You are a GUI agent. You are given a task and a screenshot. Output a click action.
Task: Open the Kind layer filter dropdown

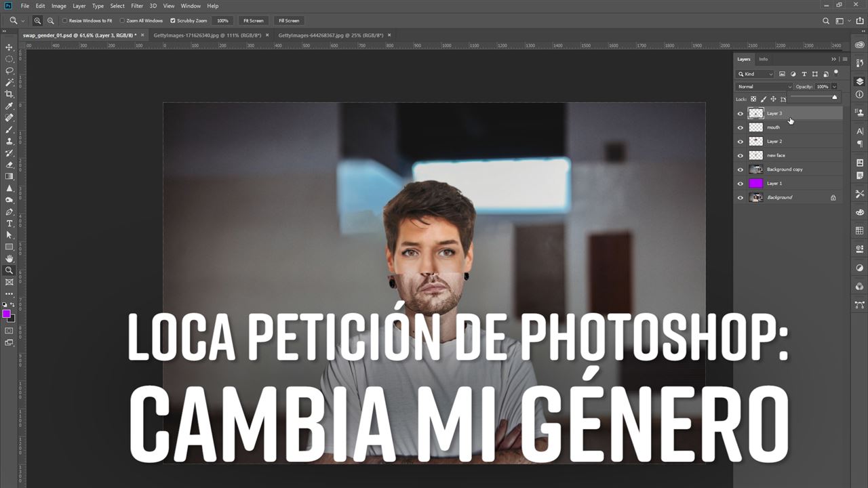tap(755, 74)
